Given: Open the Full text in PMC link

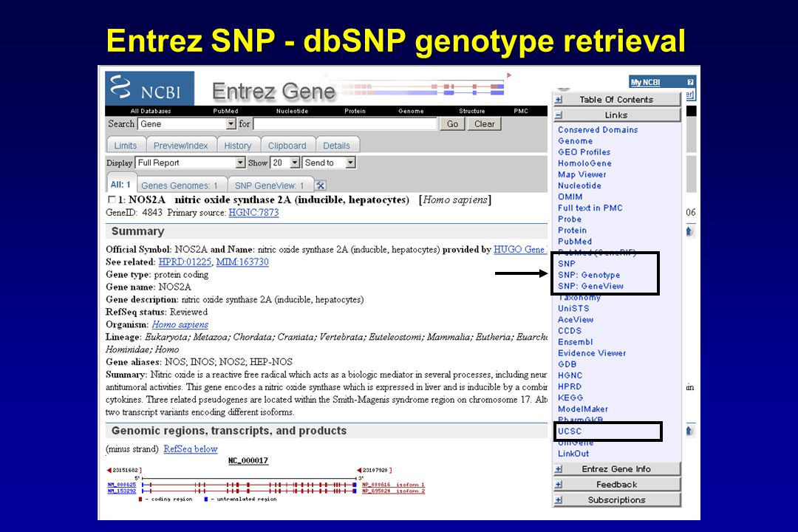Looking at the screenshot, I should tap(590, 208).
